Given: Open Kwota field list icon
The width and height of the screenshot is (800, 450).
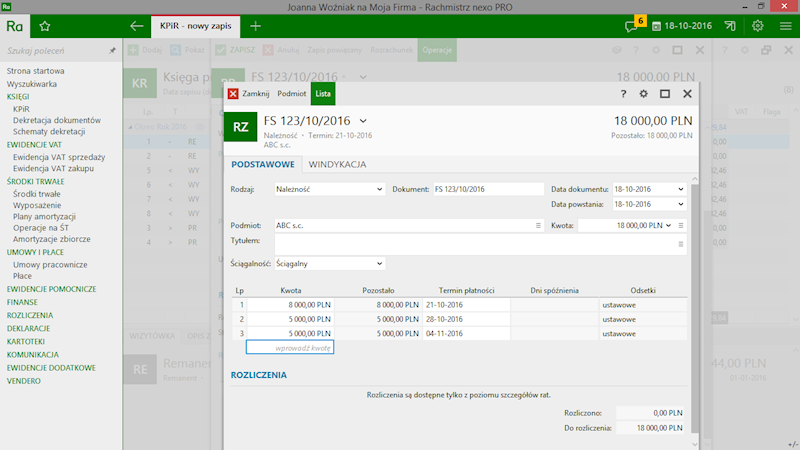Looking at the screenshot, I should click(x=681, y=226).
